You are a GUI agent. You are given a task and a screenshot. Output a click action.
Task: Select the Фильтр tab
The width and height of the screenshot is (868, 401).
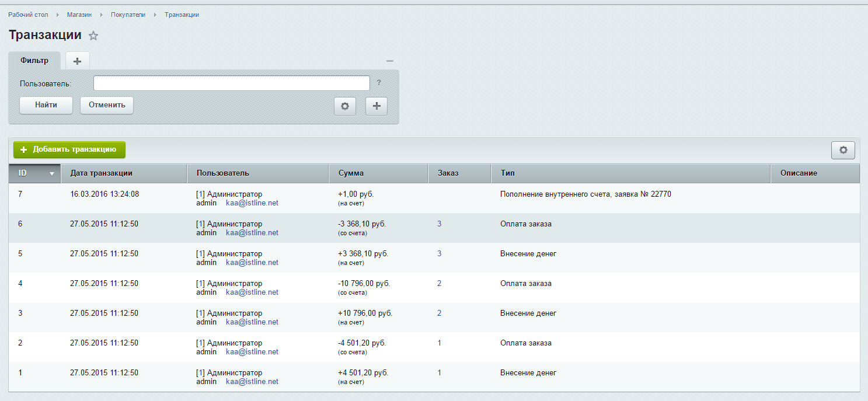[x=34, y=61]
